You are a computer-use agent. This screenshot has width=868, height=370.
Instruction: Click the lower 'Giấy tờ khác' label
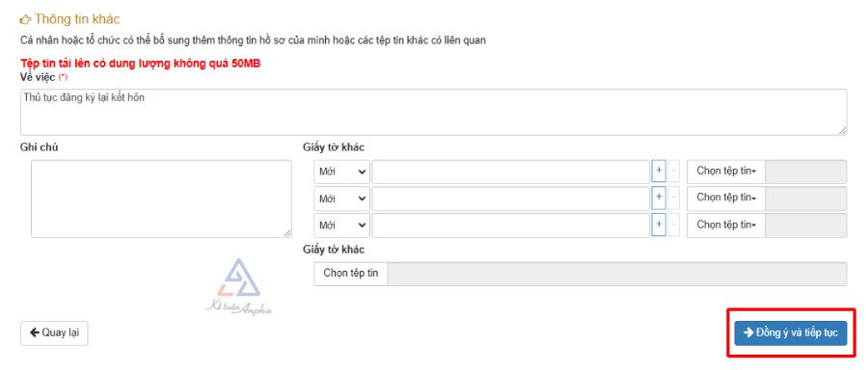(x=334, y=250)
